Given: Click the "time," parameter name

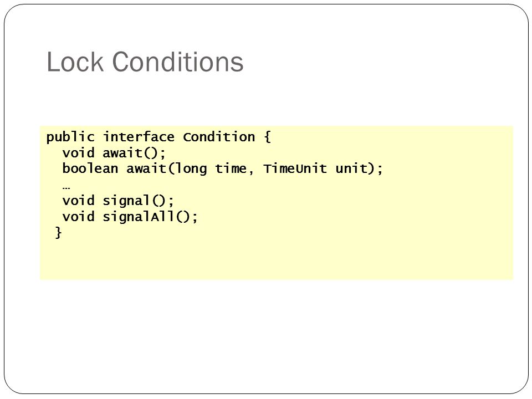Looking at the screenshot, I should pyautogui.click(x=234, y=168).
